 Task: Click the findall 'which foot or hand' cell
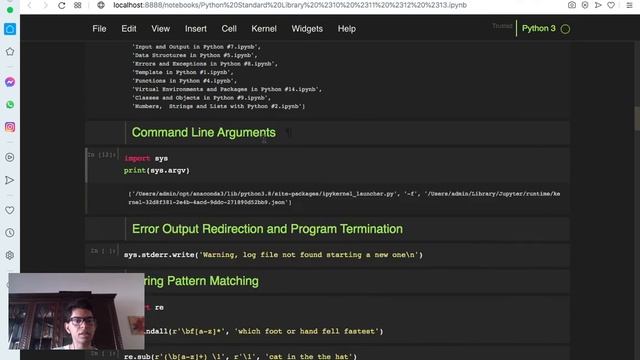tap(264, 331)
